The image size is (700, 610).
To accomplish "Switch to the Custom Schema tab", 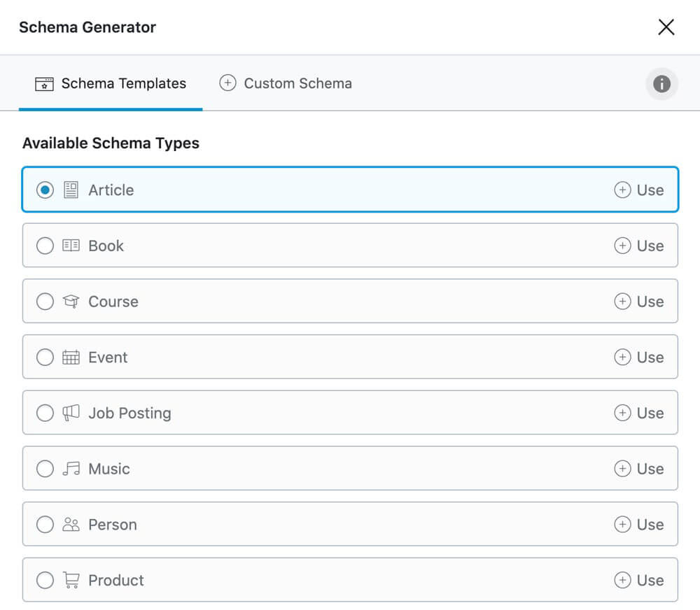I will (286, 83).
